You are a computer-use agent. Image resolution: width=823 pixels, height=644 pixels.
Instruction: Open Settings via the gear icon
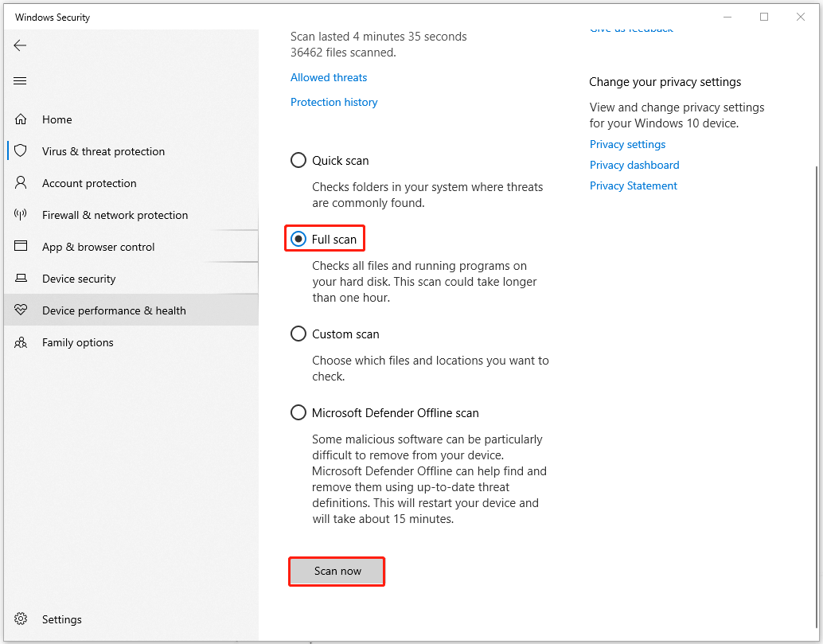click(21, 619)
